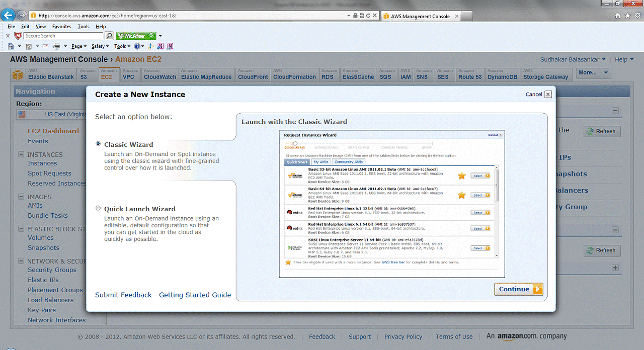
Task: Open the Submit Feedback link
Action: click(x=123, y=295)
